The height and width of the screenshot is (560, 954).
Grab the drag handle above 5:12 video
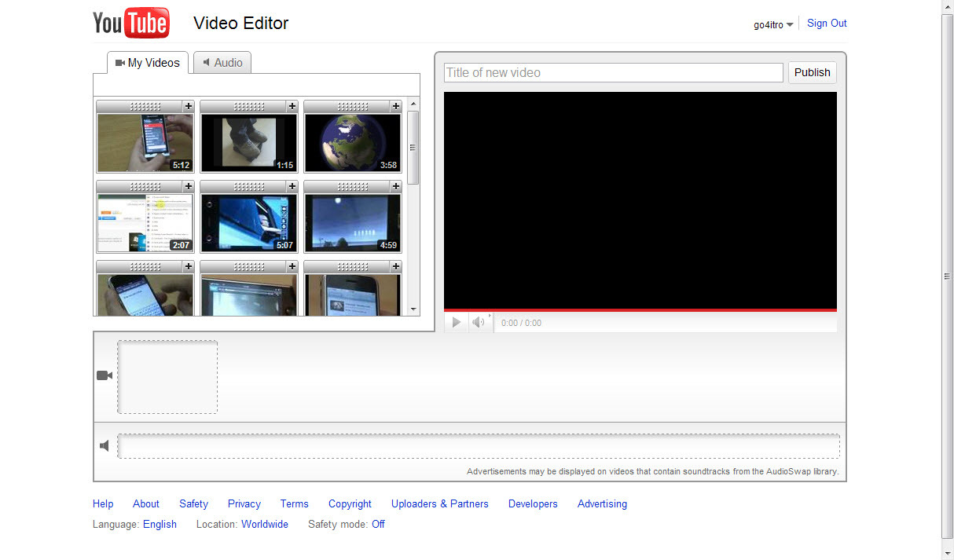click(145, 106)
